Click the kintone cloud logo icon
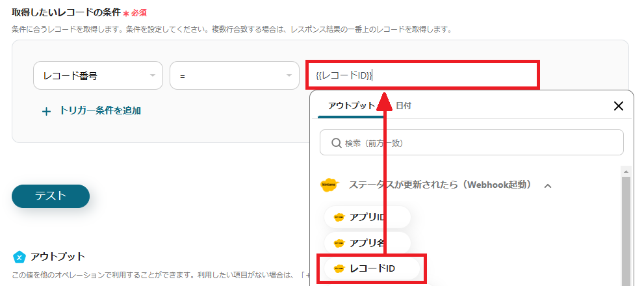This screenshot has height=286, width=644. click(x=329, y=185)
